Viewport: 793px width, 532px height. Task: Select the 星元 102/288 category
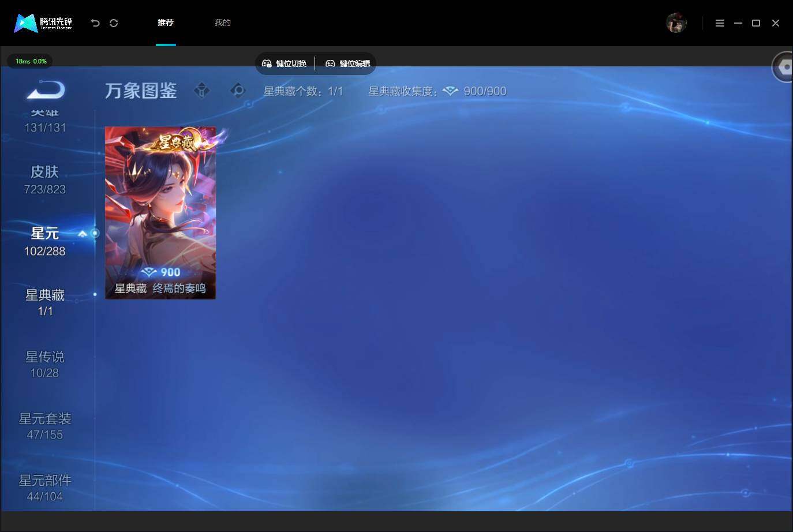(45, 241)
